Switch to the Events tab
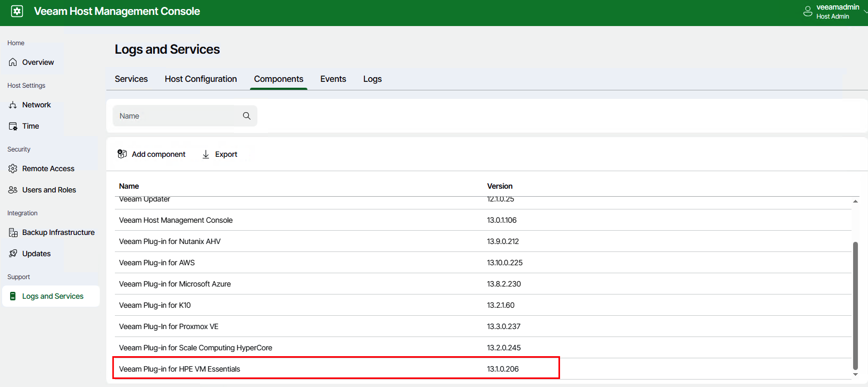This screenshot has height=387, width=868. click(333, 79)
